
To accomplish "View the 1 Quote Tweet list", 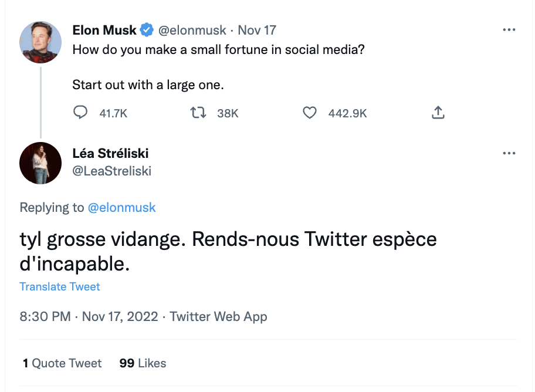I will pos(62,363).
